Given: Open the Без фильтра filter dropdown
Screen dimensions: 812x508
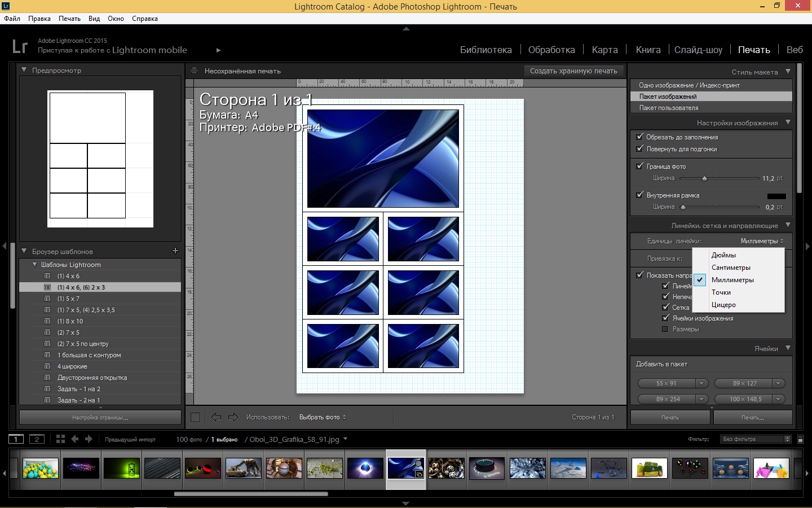Looking at the screenshot, I should click(756, 439).
